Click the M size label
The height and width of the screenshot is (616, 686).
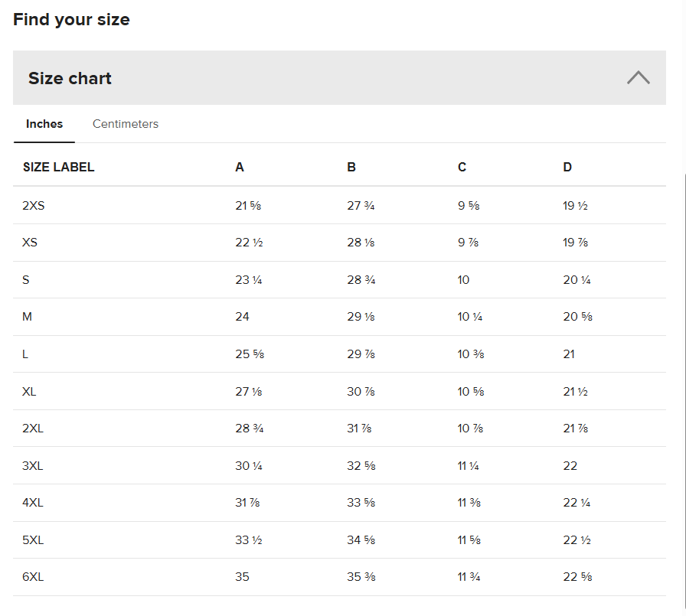tap(28, 317)
